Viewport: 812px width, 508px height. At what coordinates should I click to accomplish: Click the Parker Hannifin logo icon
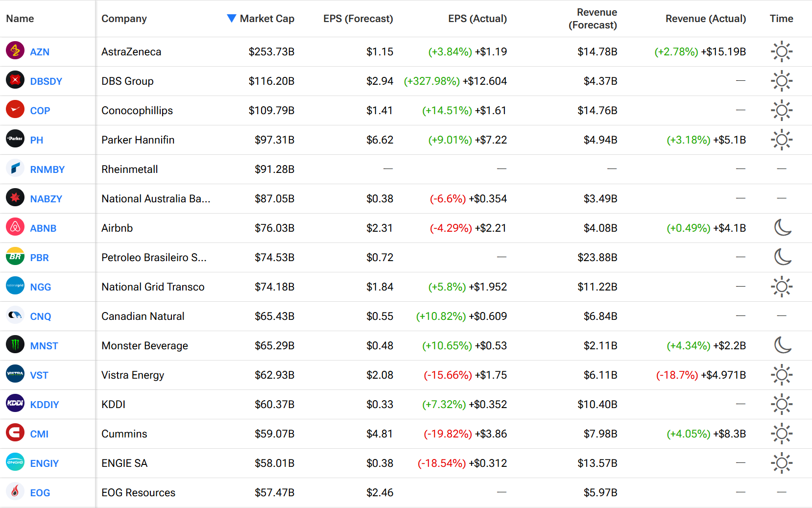(15, 139)
